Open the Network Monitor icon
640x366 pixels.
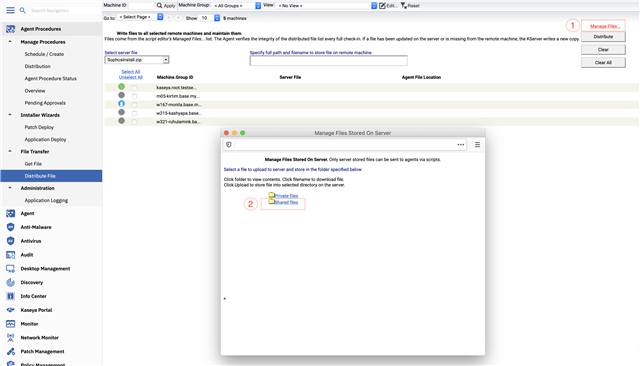click(x=11, y=338)
